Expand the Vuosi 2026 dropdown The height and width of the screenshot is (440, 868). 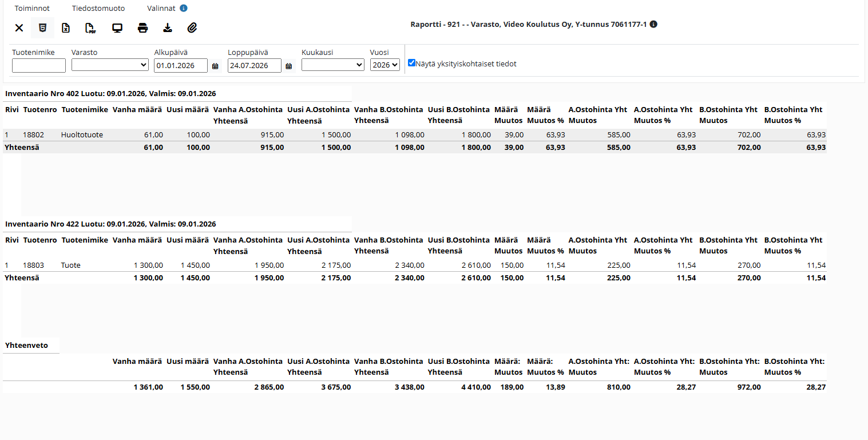coord(385,65)
